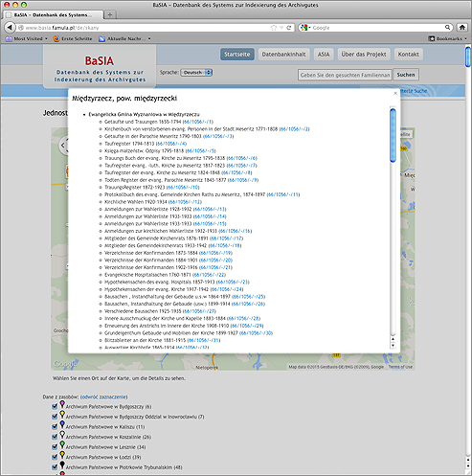Open link 66/1056/-/27 Verschiedene Bausachen
Viewport: 472px width, 476px height.
point(200,311)
